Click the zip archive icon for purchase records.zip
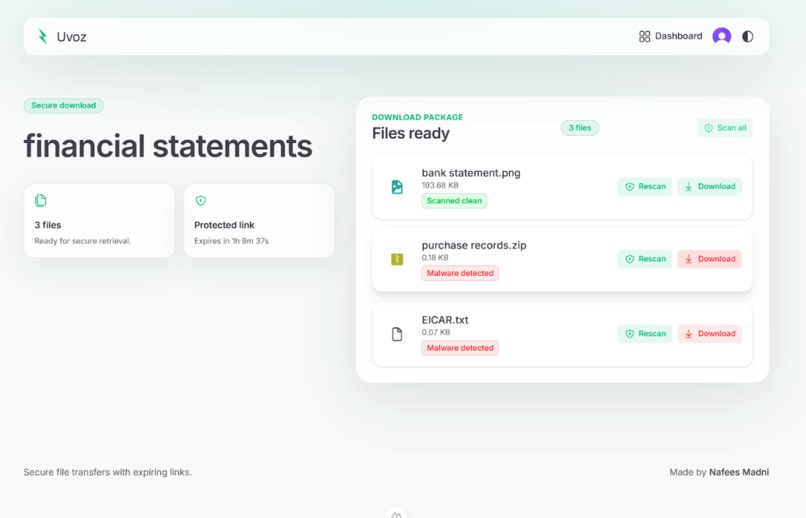Image resolution: width=806 pixels, height=518 pixels. coord(397,259)
